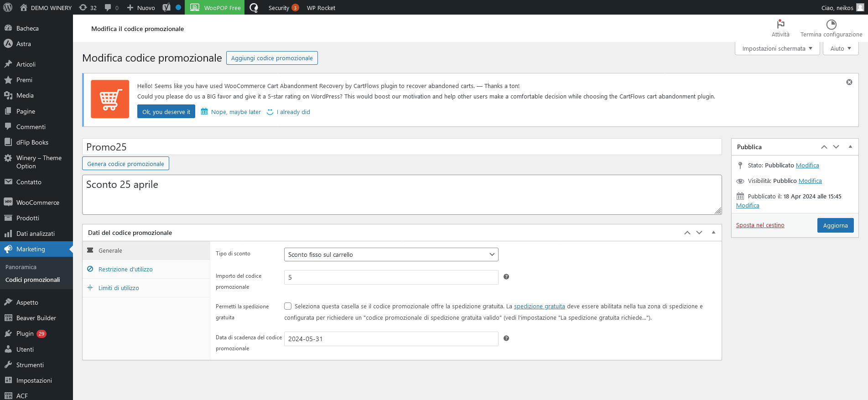Click the WordPress logo in the admin bar
Image resolution: width=868 pixels, height=400 pixels.
point(8,7)
